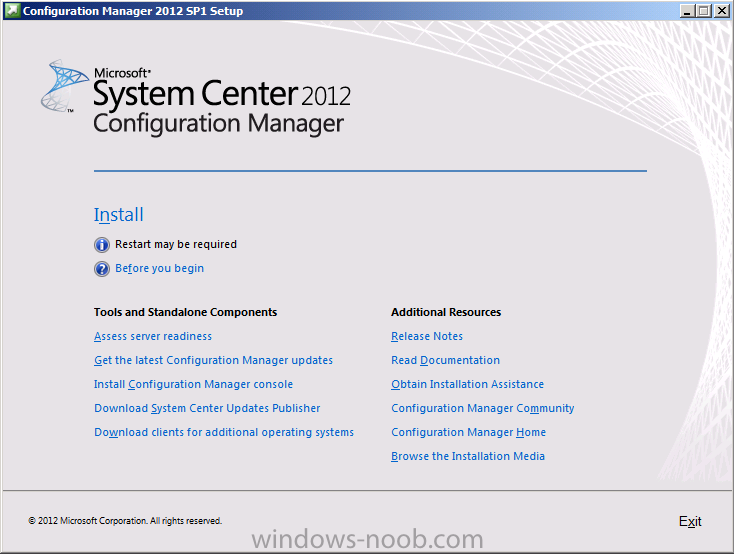Click the Exit button
The width and height of the screenshot is (734, 554).
click(690, 521)
